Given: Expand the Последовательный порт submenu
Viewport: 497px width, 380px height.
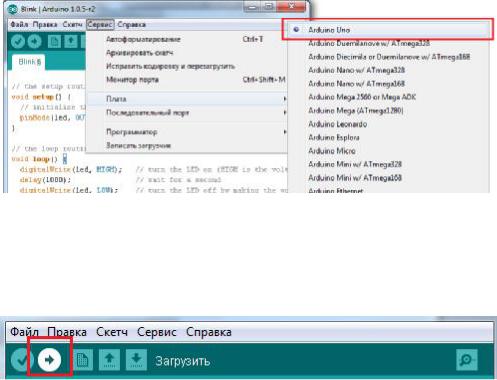Looking at the screenshot, I should (187, 113).
